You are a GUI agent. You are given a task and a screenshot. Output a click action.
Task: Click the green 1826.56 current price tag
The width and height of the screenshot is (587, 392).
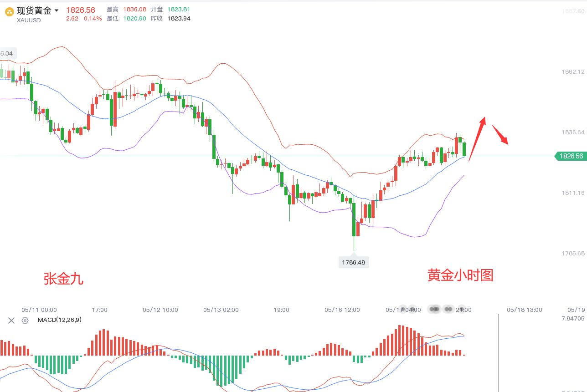click(x=571, y=156)
